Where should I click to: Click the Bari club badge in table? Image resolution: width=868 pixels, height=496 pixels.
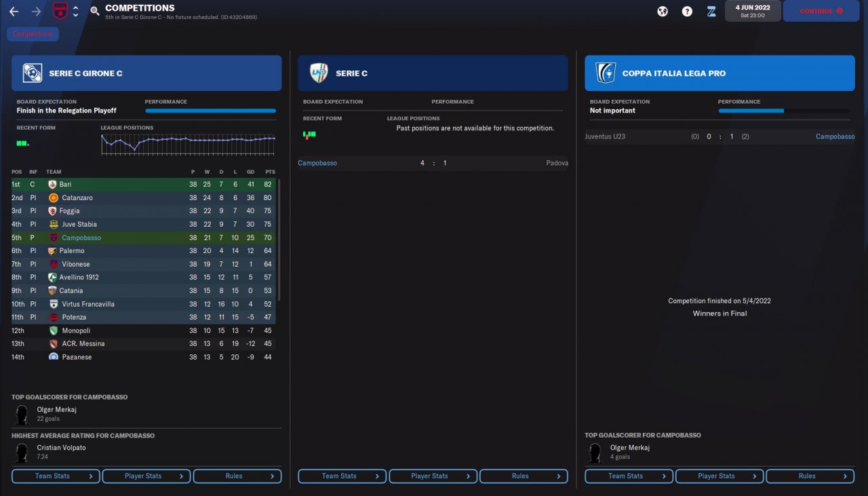53,185
